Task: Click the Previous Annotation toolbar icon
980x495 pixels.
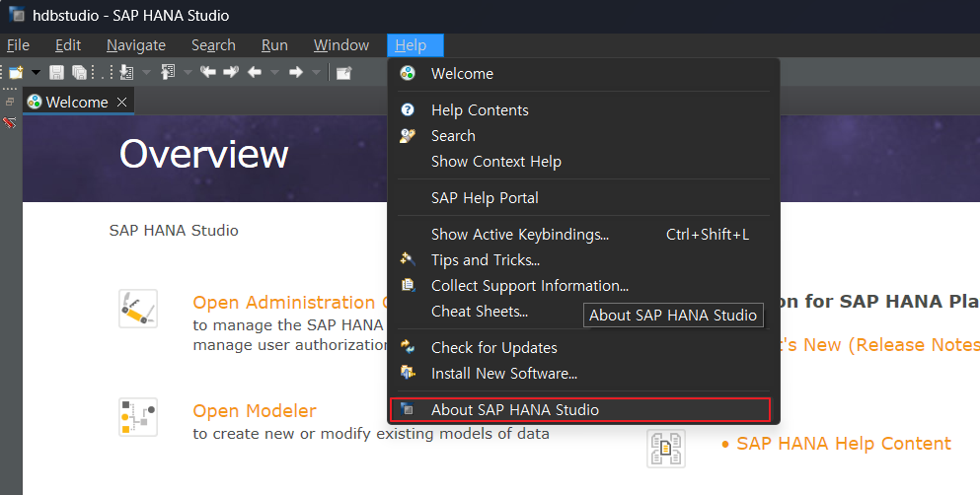Action: [168, 72]
